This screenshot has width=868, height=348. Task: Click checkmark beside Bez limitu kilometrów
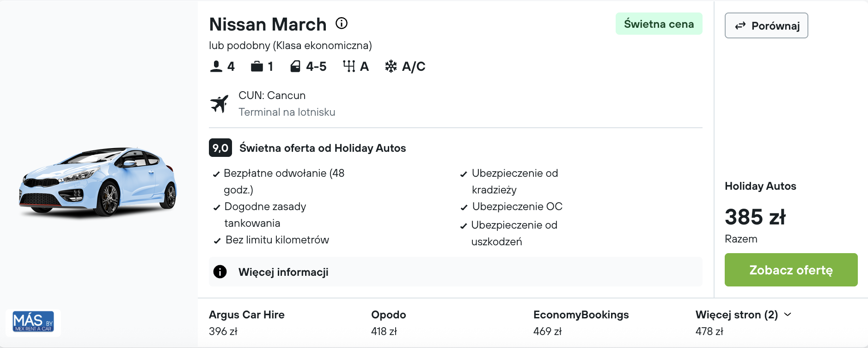point(217,241)
